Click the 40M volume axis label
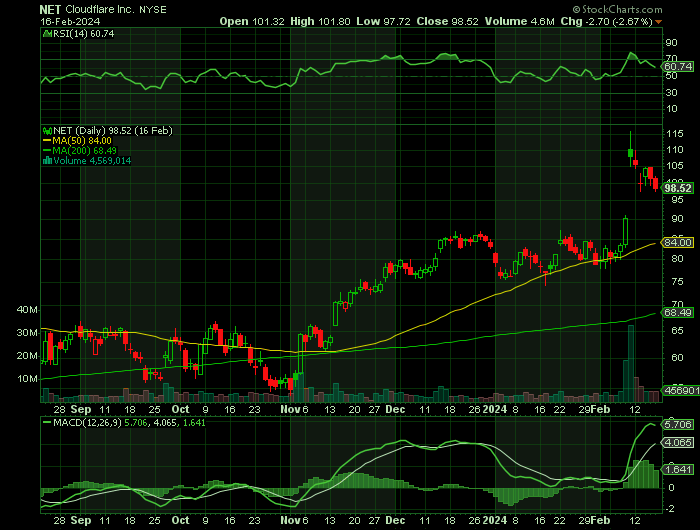 tap(27, 309)
